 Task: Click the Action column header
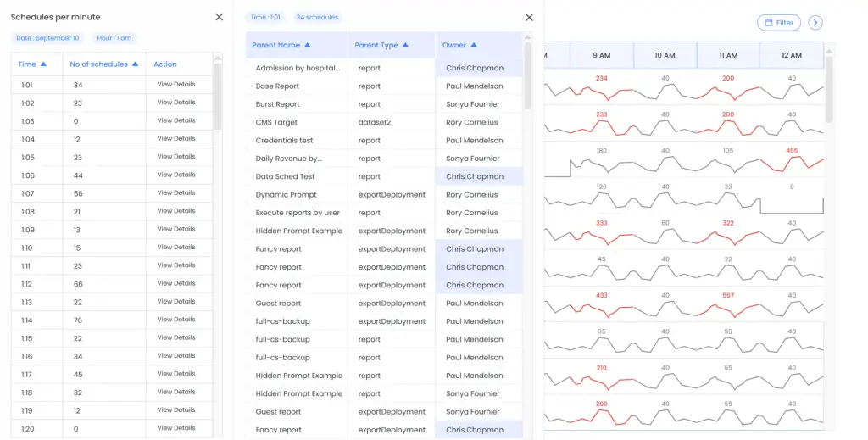click(x=165, y=64)
